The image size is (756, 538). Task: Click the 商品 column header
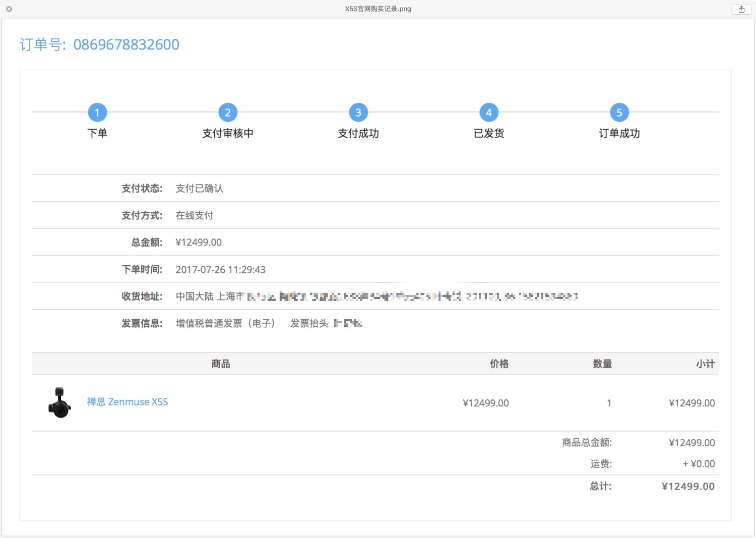tap(221, 364)
